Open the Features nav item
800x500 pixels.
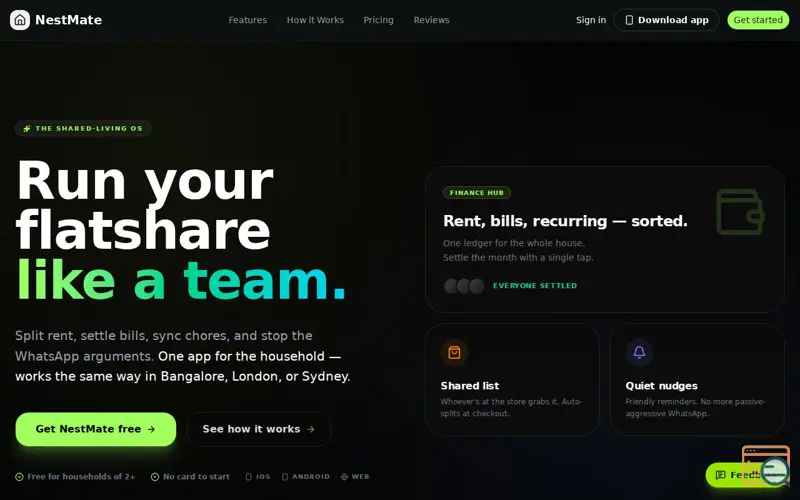pyautogui.click(x=247, y=20)
